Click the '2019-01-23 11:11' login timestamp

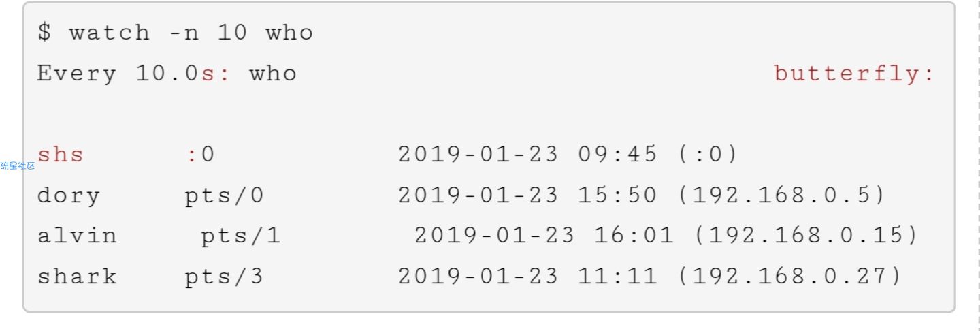(527, 277)
